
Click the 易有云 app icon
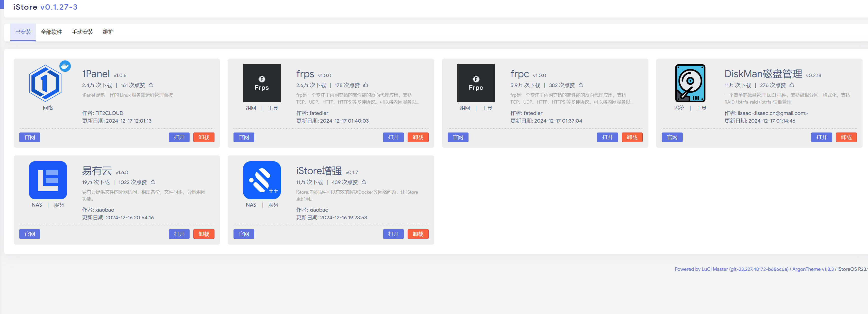[x=48, y=180]
